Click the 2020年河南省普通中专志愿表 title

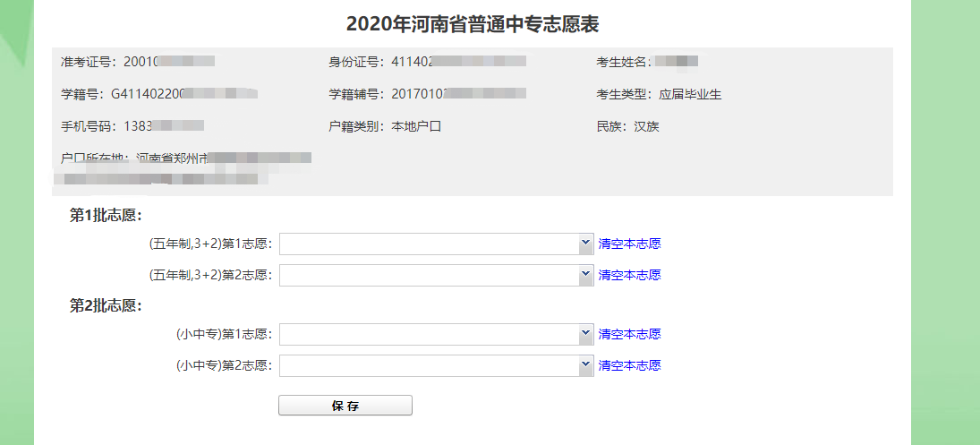472,24
